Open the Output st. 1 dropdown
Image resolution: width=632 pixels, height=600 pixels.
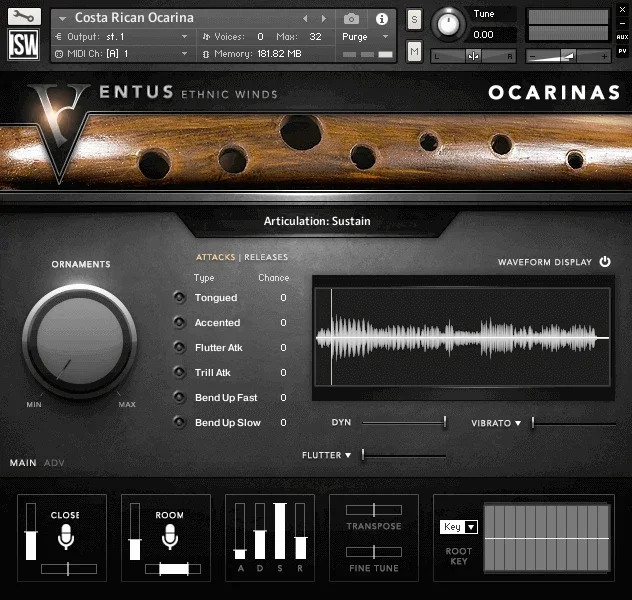[x=184, y=37]
